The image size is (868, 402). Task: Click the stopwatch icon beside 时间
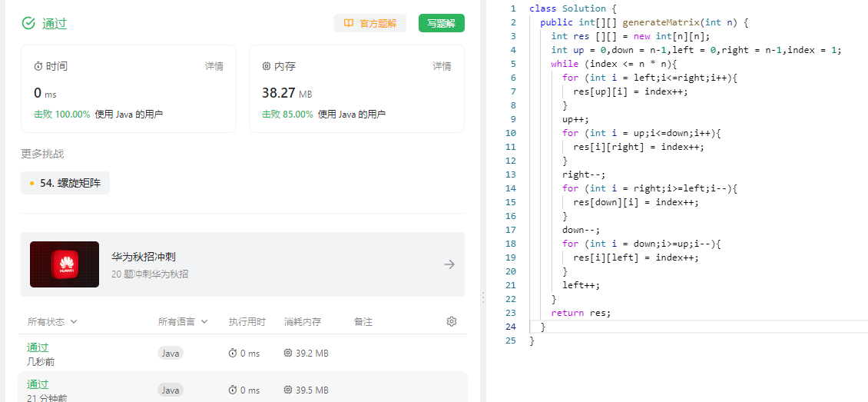[x=38, y=66]
